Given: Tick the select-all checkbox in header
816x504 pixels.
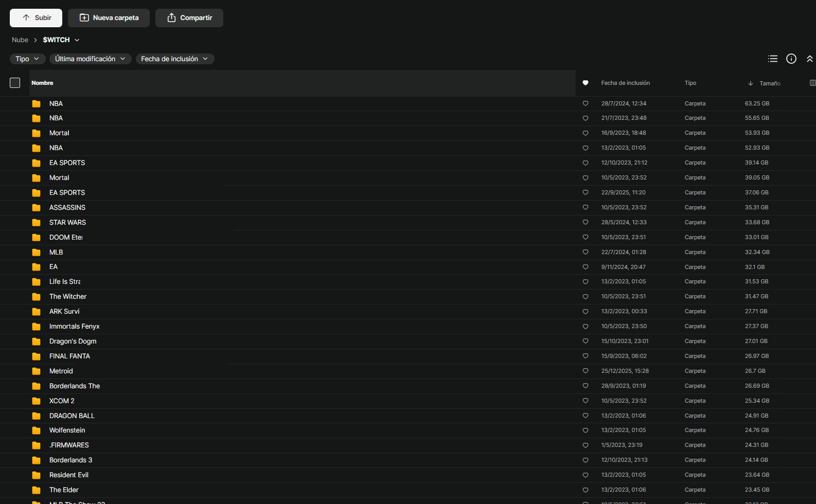Looking at the screenshot, I should (x=15, y=83).
